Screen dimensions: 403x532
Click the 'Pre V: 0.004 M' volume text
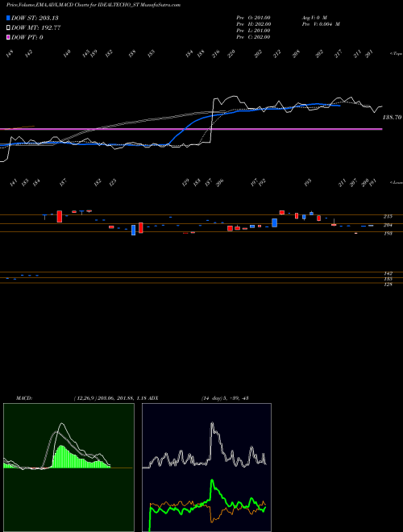[321, 24]
